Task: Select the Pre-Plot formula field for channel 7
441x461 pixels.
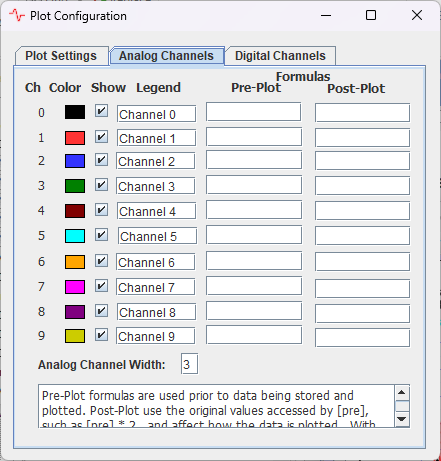Action: tap(254, 286)
